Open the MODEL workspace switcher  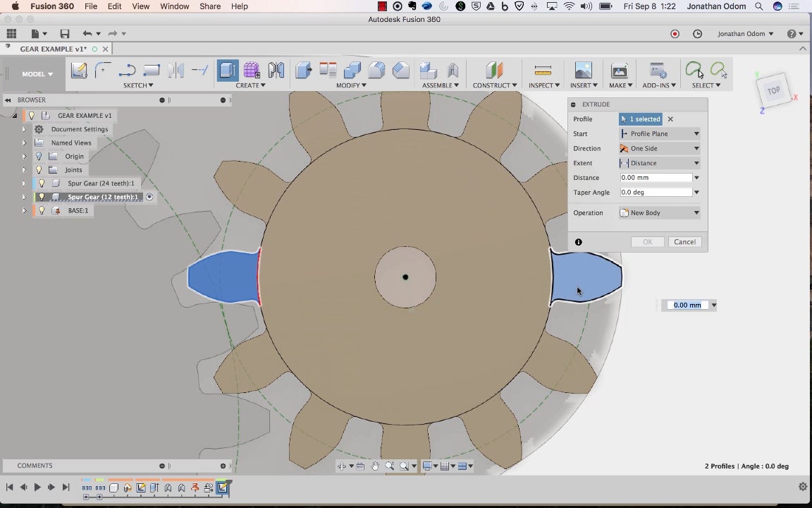coord(37,74)
